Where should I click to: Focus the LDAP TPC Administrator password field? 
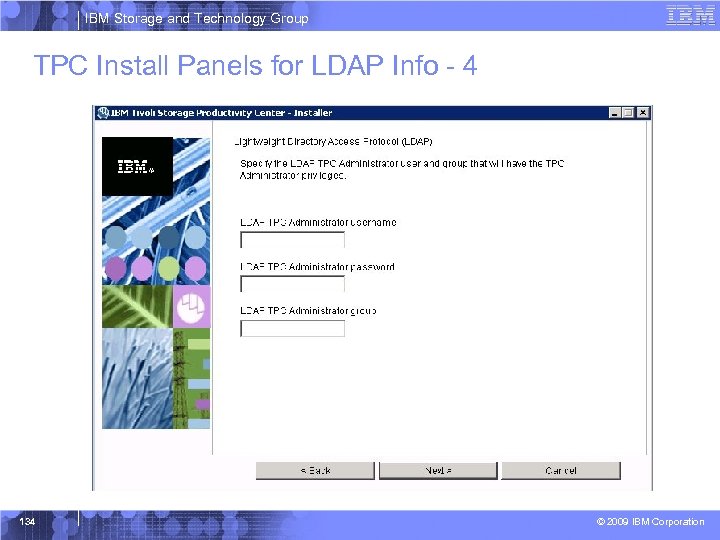click(x=292, y=284)
